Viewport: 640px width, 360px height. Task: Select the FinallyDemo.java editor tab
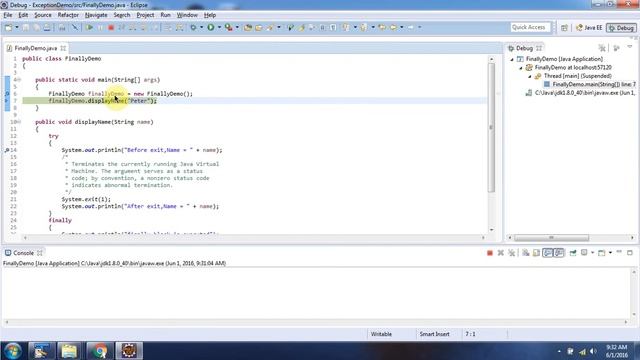click(36, 48)
